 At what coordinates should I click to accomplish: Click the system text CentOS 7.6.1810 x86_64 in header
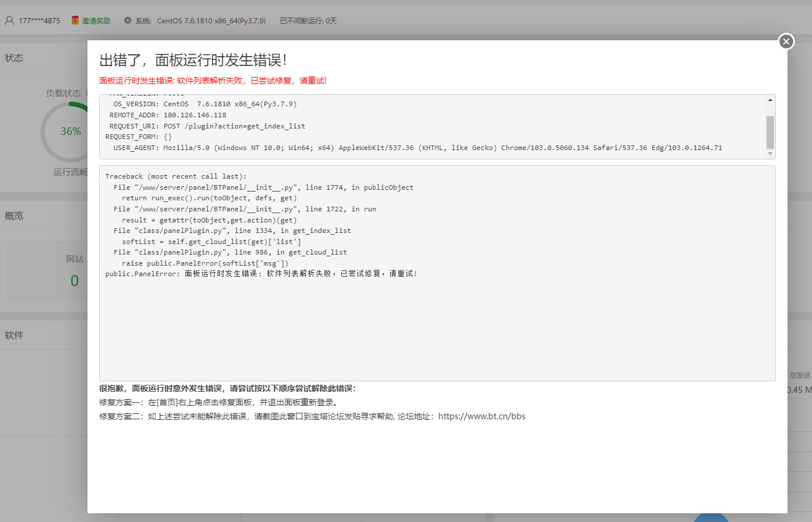coord(211,20)
